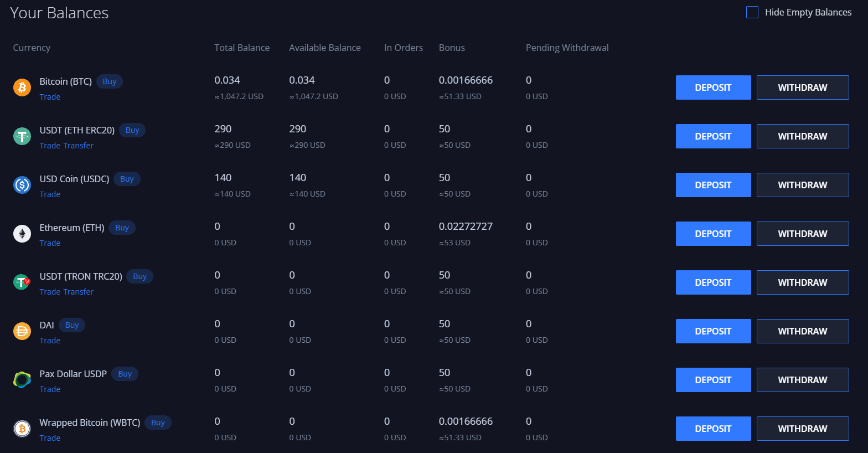Click the Bitcoin (BTC) coin icon
The height and width of the screenshot is (453, 868).
[22, 87]
